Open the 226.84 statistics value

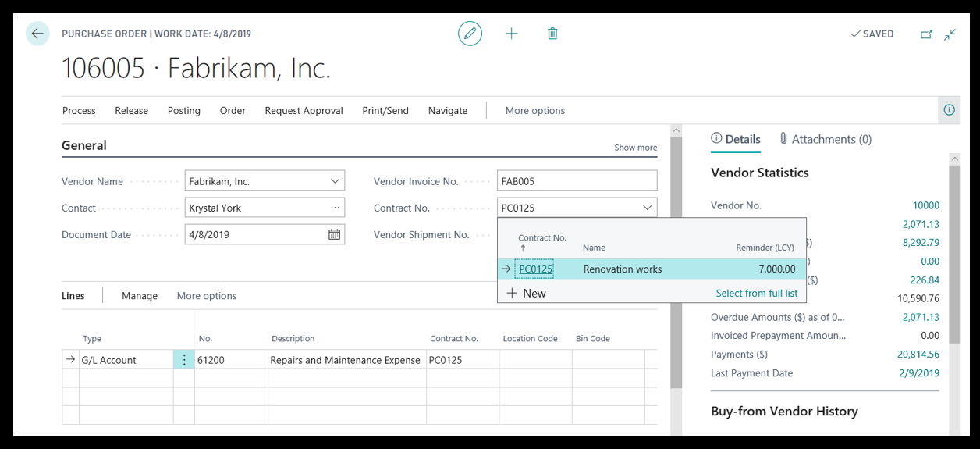[x=925, y=280]
